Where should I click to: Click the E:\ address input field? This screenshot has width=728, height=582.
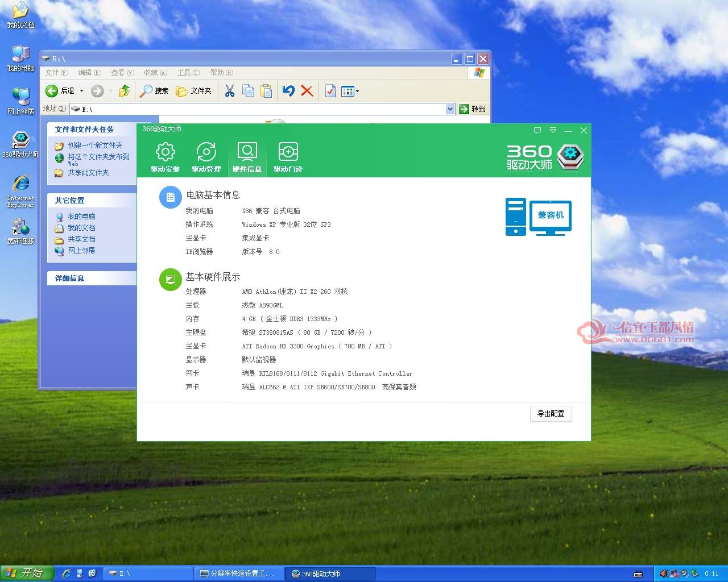262,109
